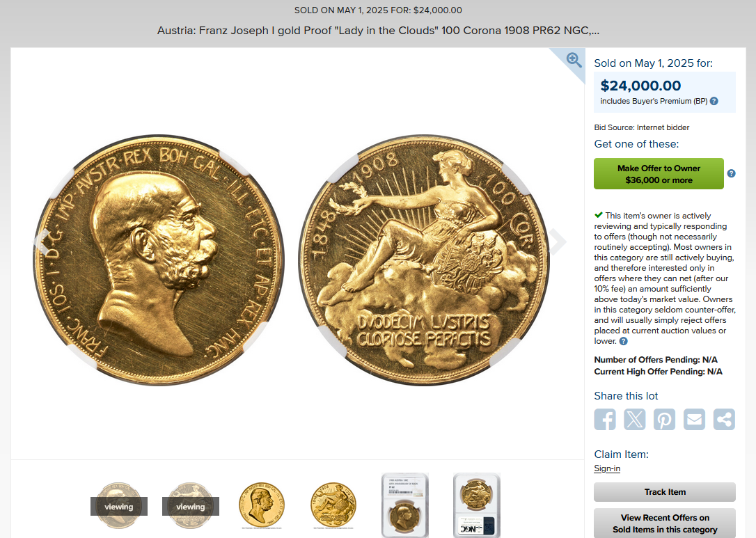Open NGC slab back thumbnail
The image size is (756, 538).
click(476, 505)
